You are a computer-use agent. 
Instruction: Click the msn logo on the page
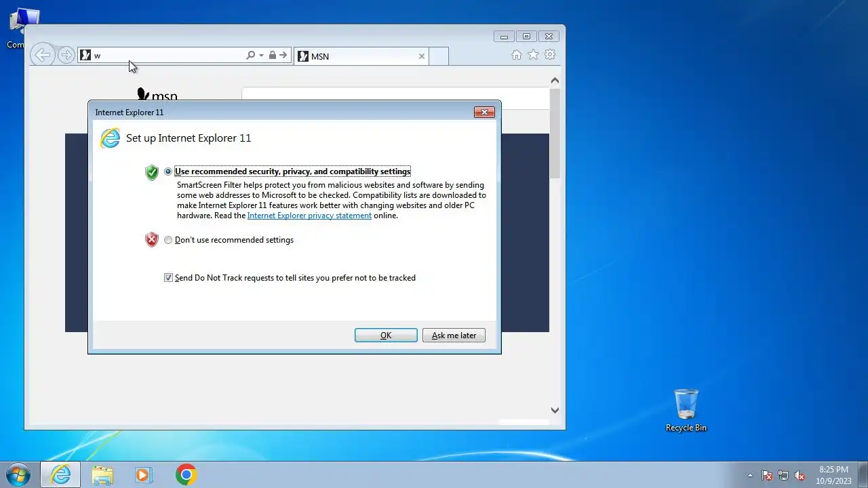pyautogui.click(x=157, y=95)
